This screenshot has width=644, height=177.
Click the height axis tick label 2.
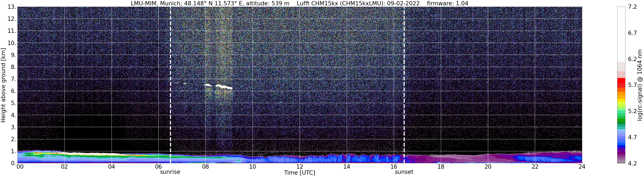click(x=13, y=139)
